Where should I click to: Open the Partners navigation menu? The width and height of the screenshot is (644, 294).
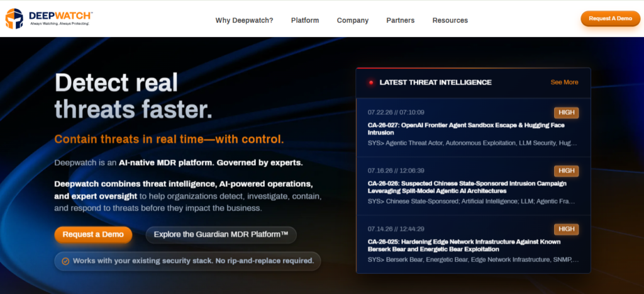[401, 20]
